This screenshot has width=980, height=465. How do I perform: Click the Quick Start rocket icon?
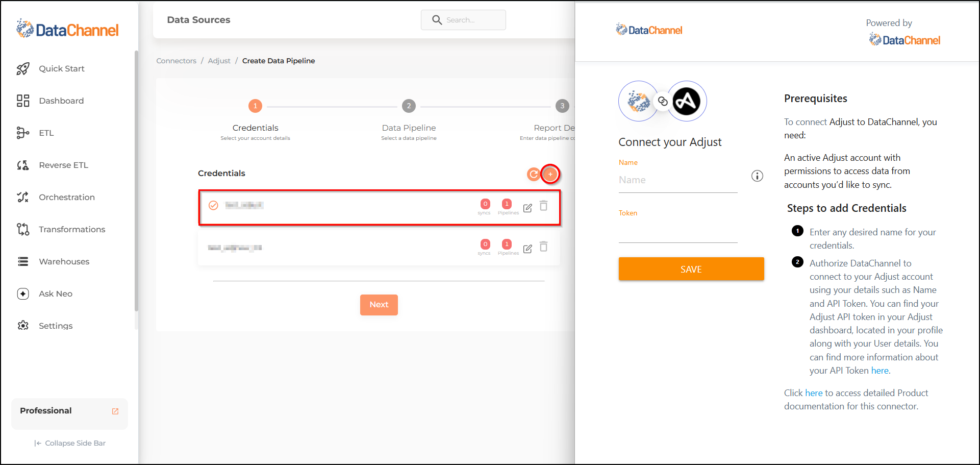click(23, 68)
